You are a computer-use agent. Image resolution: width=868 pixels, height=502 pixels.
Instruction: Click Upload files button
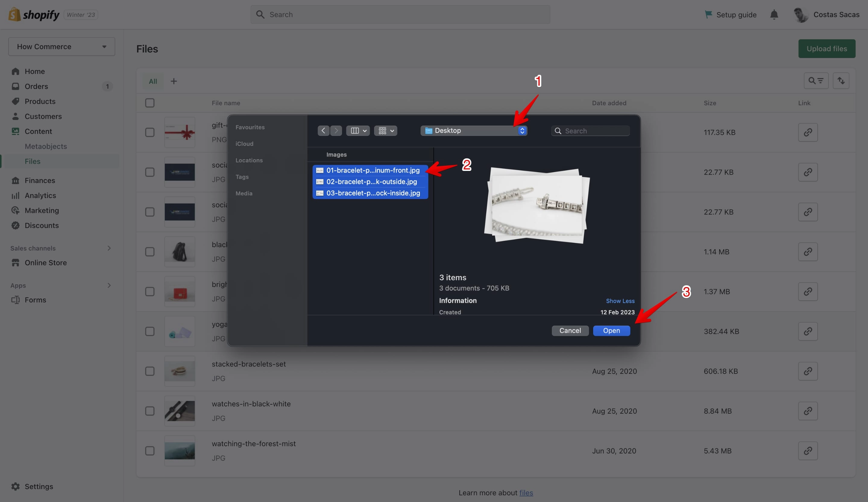pyautogui.click(x=827, y=49)
